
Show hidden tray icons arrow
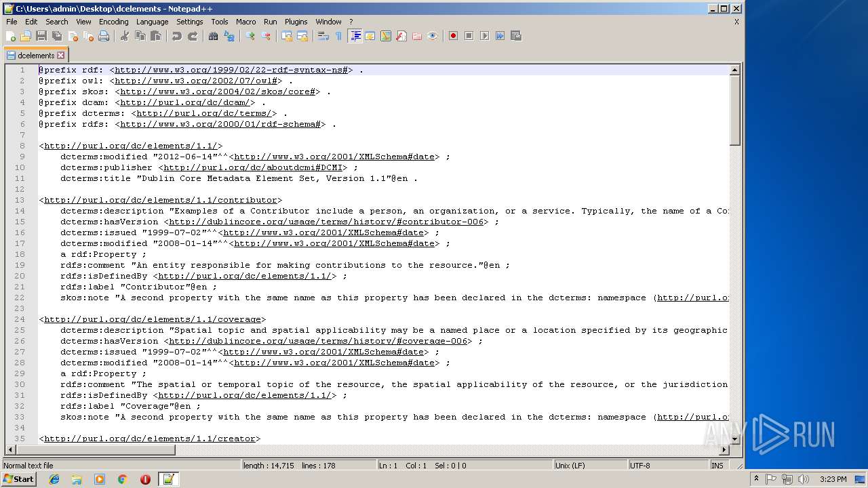pyautogui.click(x=757, y=479)
